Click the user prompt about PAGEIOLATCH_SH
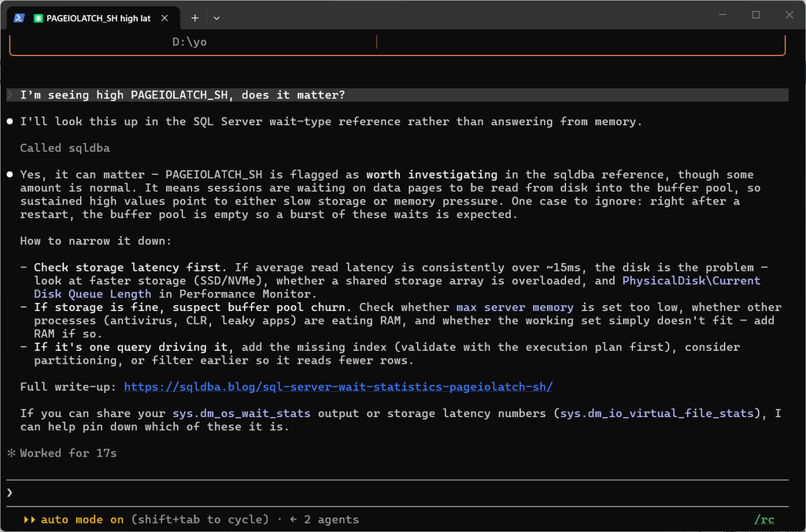Viewport: 806px width, 532px height. point(397,95)
